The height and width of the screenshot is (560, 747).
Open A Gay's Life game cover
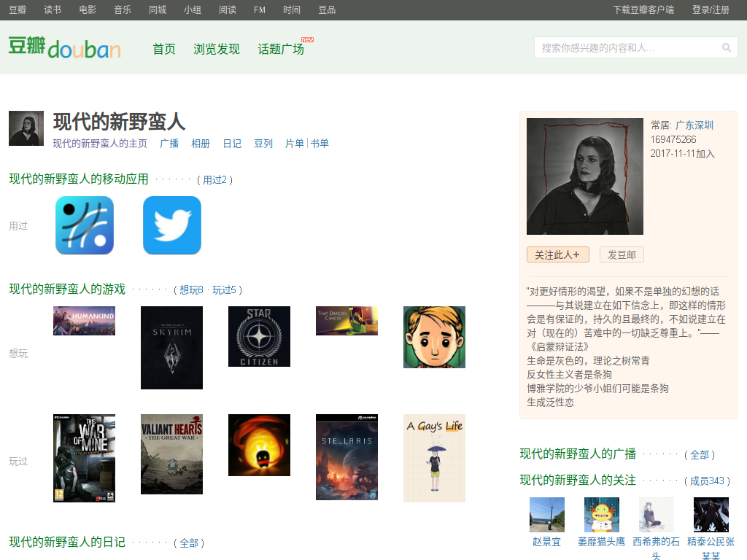(435, 458)
